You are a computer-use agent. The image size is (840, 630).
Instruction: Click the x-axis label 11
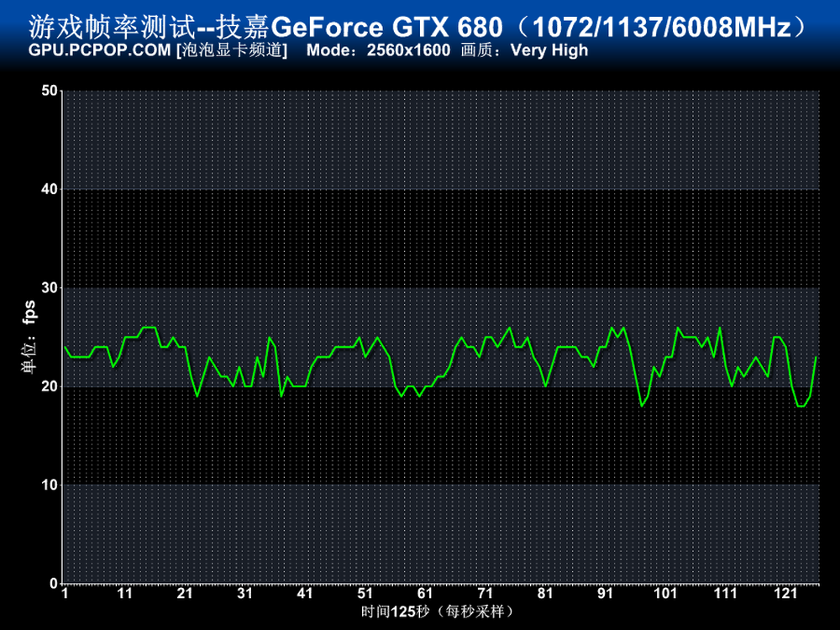pos(125,594)
